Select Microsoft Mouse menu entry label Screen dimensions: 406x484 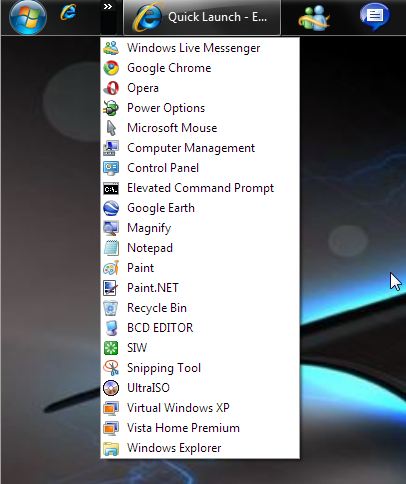172,128
